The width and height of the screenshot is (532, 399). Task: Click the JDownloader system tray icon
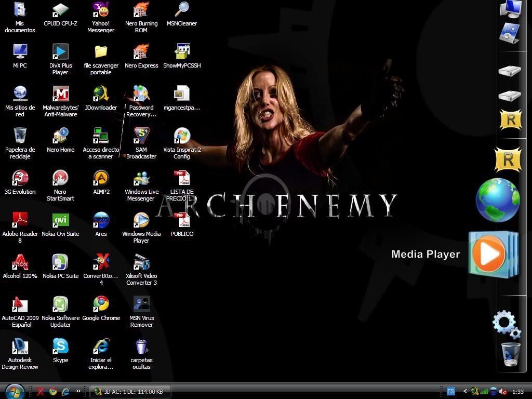[x=474, y=392]
